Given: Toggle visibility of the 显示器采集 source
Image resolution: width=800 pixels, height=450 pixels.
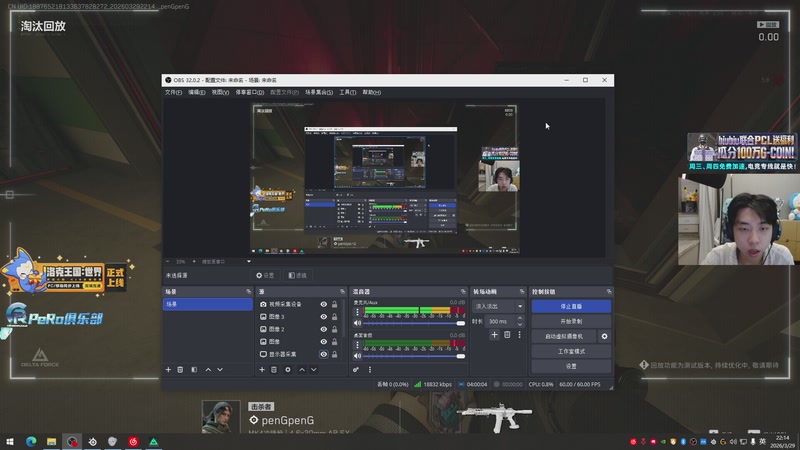Looking at the screenshot, I should click(323, 354).
